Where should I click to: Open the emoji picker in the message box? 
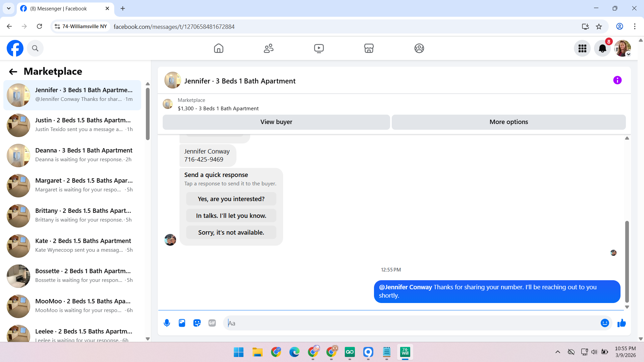604,323
